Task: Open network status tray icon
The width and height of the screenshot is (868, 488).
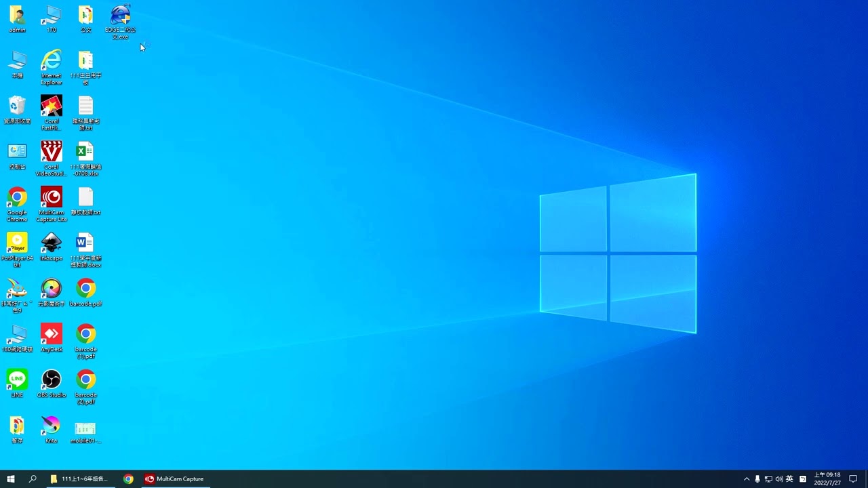Action: pyautogui.click(x=768, y=479)
